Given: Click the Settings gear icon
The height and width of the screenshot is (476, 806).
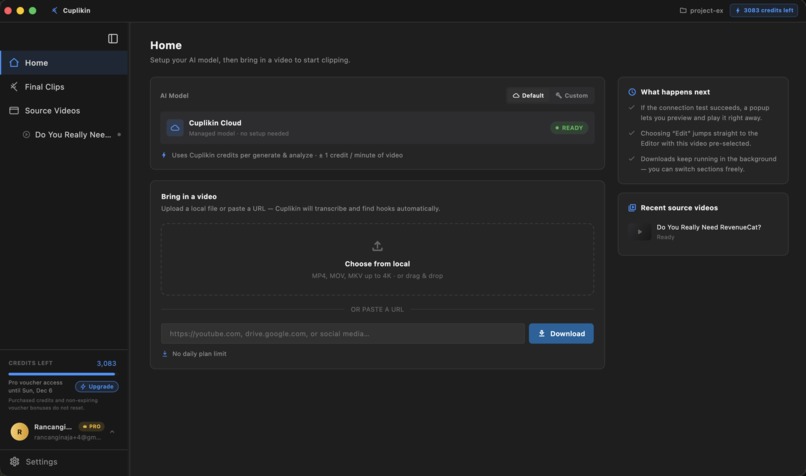Looking at the screenshot, I should [x=14, y=462].
